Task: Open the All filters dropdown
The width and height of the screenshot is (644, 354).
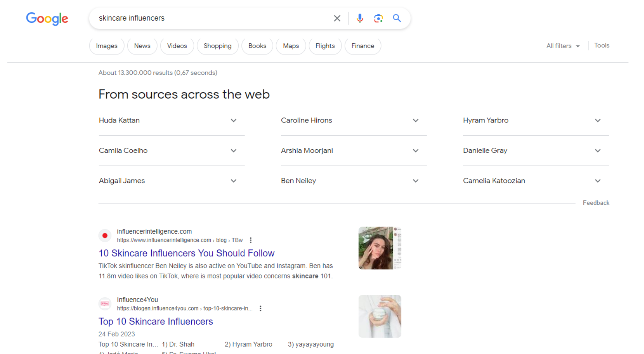Action: (x=563, y=46)
